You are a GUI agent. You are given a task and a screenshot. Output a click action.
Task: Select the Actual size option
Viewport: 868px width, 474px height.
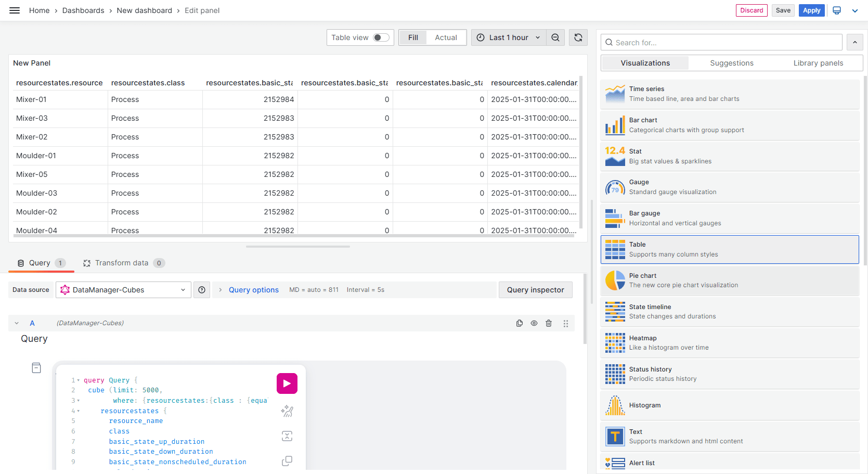(446, 37)
